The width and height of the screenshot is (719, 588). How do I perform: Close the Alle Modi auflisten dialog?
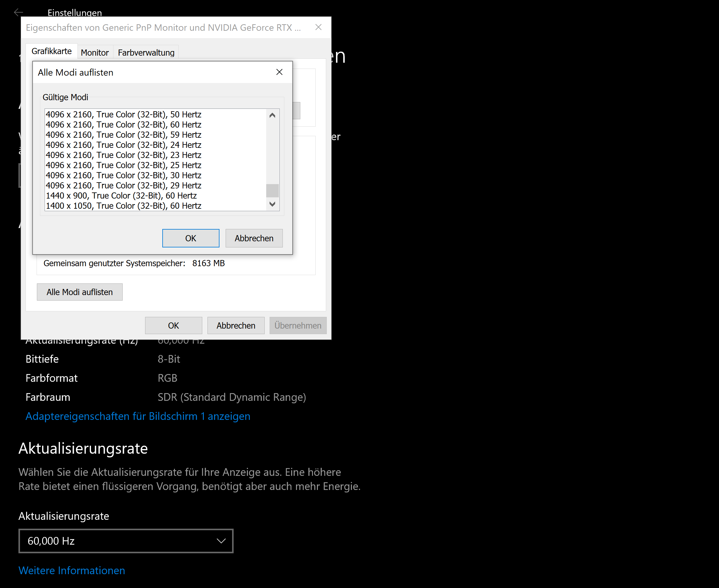click(279, 72)
